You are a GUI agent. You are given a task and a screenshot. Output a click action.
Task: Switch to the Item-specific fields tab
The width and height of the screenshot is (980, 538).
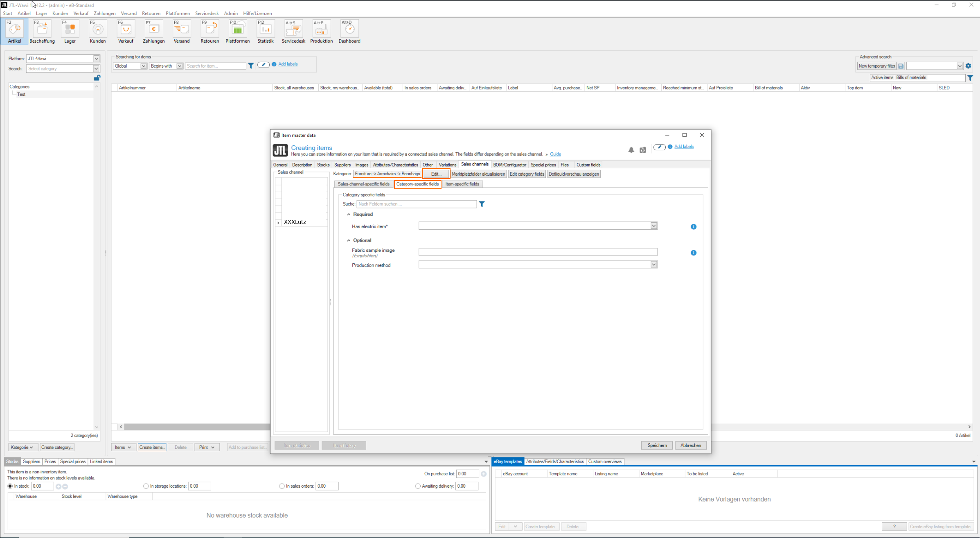tap(462, 184)
